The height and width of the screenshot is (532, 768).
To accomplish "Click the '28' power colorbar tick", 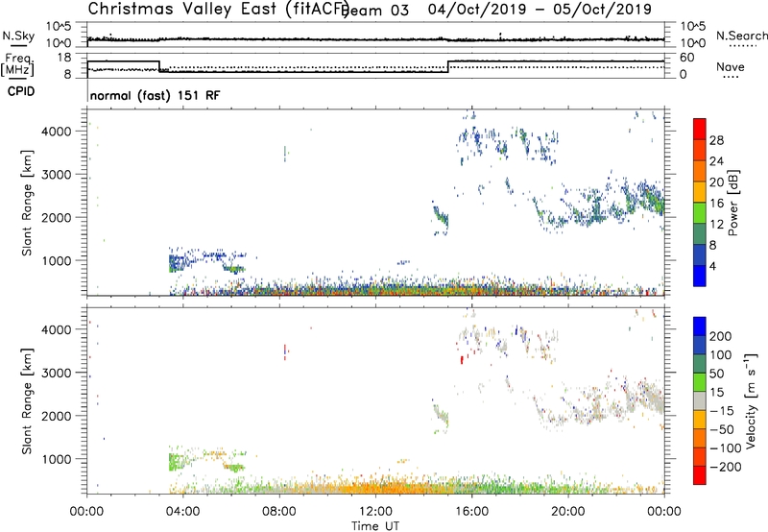I will pos(716,140).
